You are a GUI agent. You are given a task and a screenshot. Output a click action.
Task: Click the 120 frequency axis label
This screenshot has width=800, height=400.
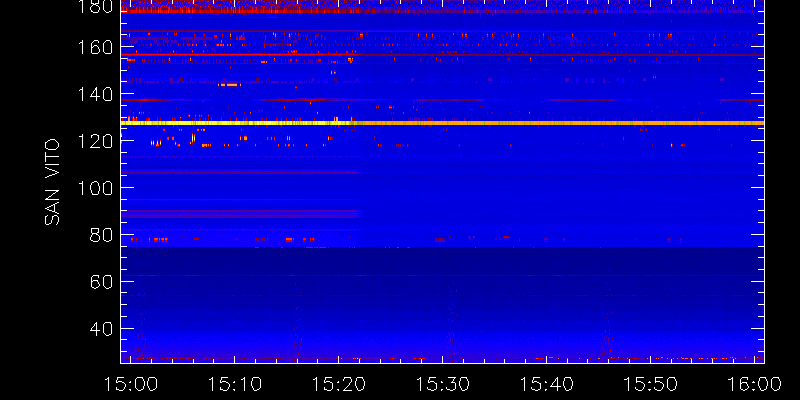pos(95,142)
